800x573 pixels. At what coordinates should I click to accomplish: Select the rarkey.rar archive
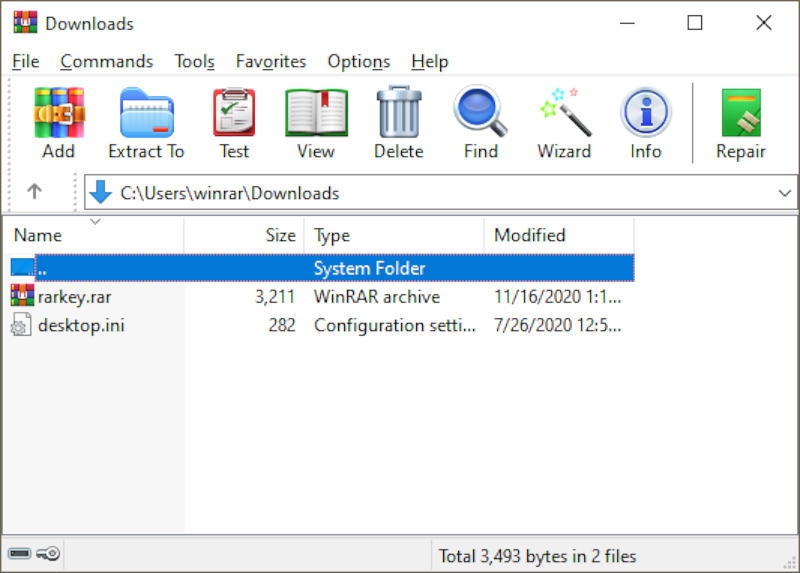pyautogui.click(x=76, y=297)
